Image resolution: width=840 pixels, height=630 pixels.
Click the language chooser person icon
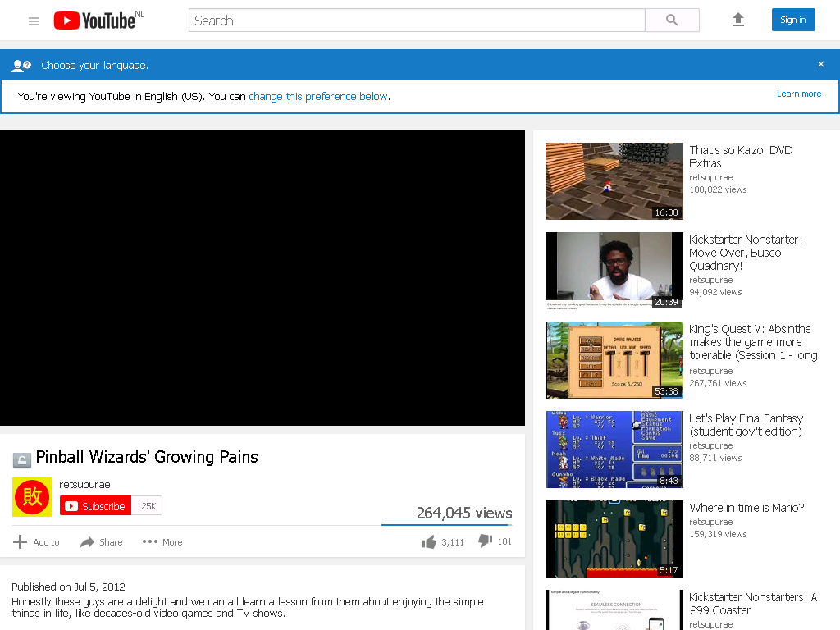pos(21,66)
